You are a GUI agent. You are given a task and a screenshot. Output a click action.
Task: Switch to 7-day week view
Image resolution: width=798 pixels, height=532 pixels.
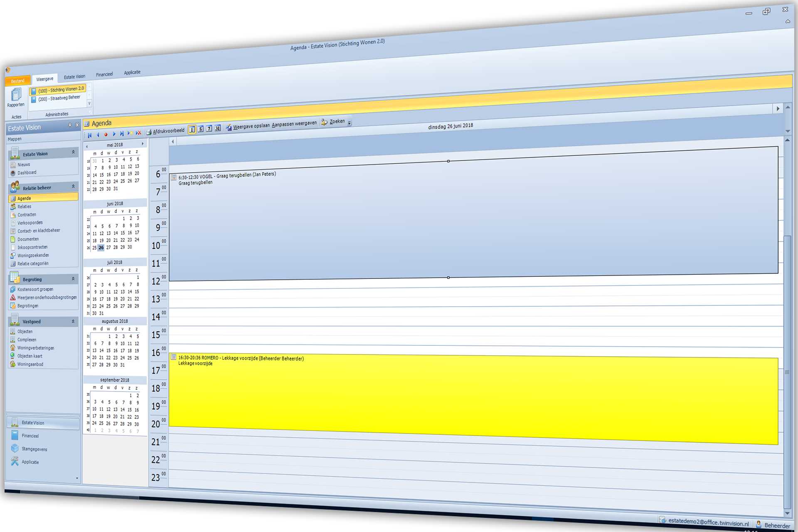click(x=209, y=129)
